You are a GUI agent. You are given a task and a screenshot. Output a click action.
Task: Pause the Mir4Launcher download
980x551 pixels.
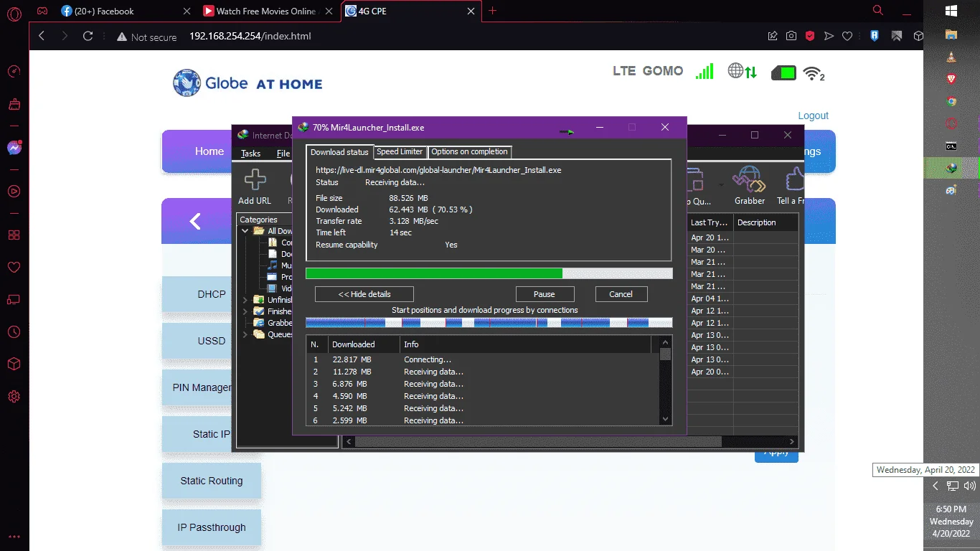tap(545, 294)
